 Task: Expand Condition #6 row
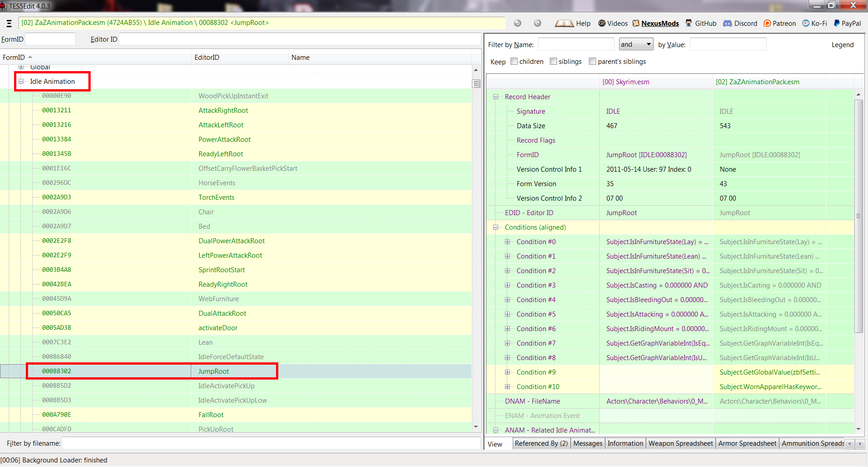point(507,329)
